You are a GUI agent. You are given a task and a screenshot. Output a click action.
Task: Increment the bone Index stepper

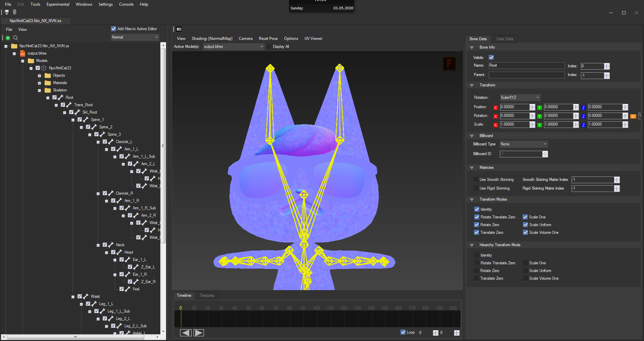coord(607,65)
